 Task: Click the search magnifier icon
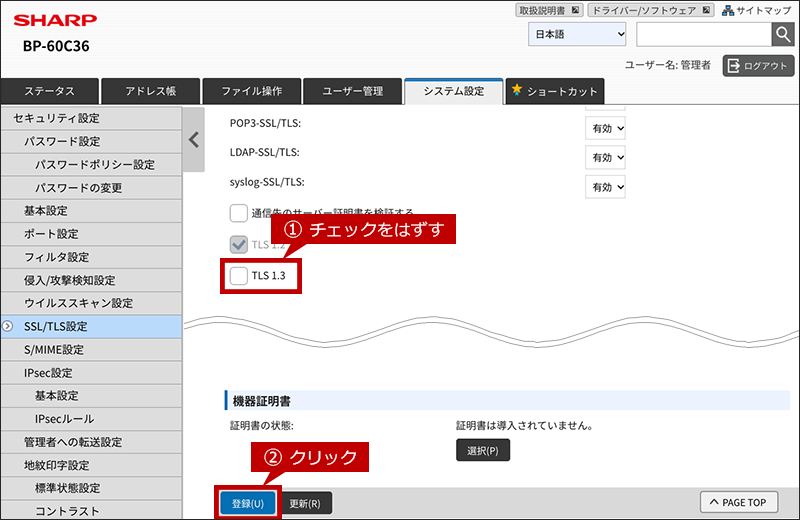(x=783, y=35)
